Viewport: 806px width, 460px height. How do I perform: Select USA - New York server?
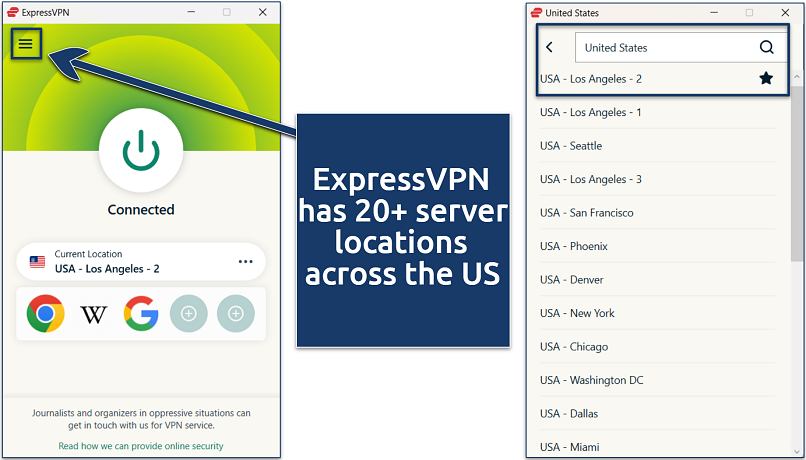[577, 313]
